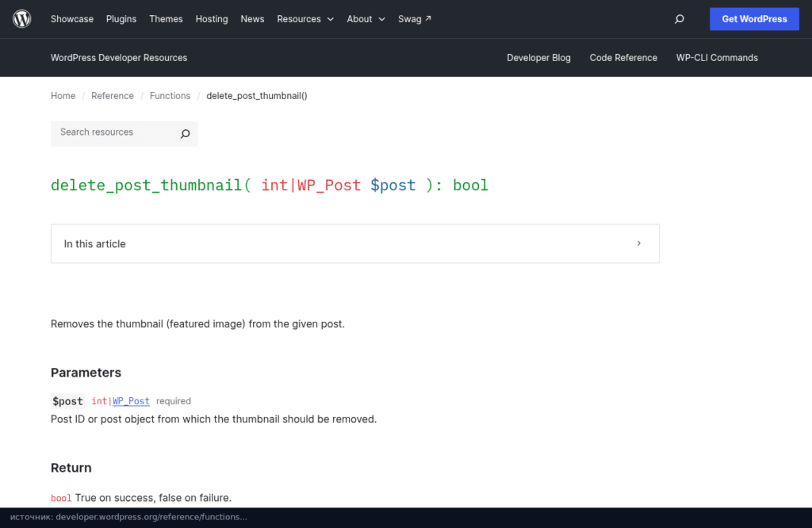Click the Parameters heading
Screen dimensions: 812x528
[x=86, y=373]
